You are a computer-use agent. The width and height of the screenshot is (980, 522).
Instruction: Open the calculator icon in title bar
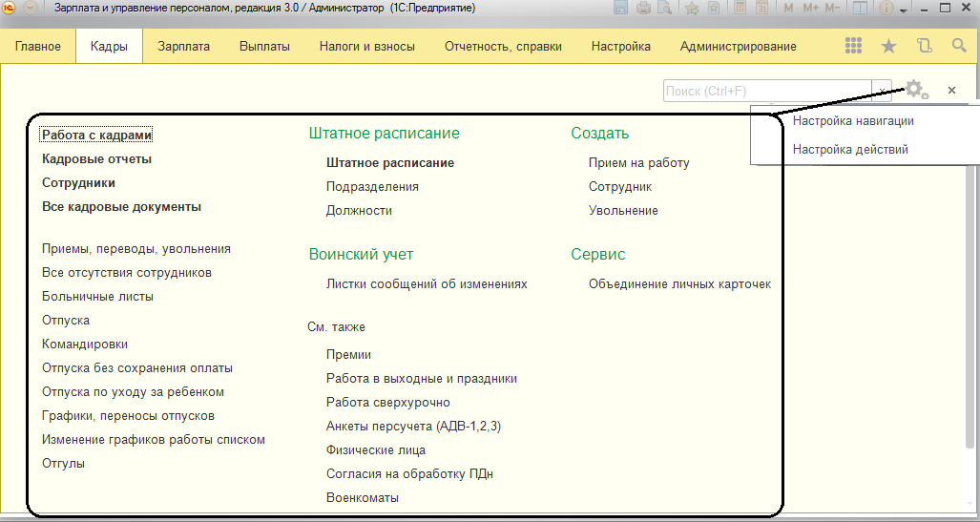click(739, 9)
